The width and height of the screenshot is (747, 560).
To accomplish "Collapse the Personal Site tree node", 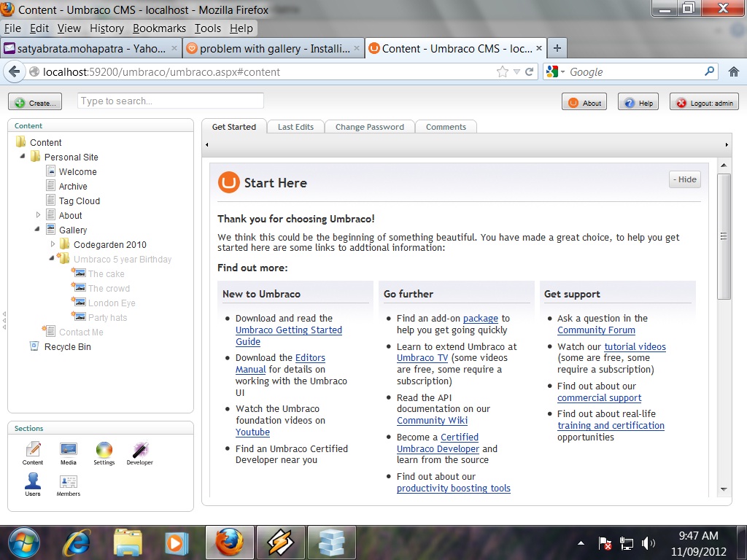I will click(23, 156).
